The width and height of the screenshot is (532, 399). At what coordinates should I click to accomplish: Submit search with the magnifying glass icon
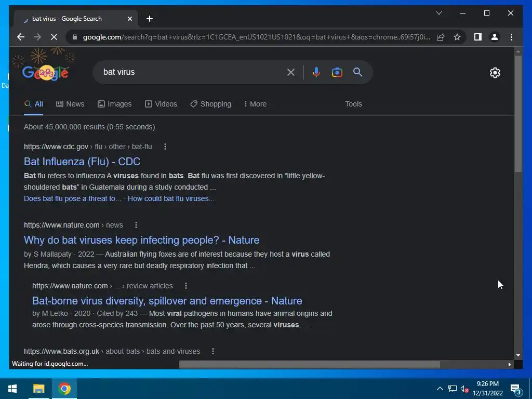[x=357, y=72]
